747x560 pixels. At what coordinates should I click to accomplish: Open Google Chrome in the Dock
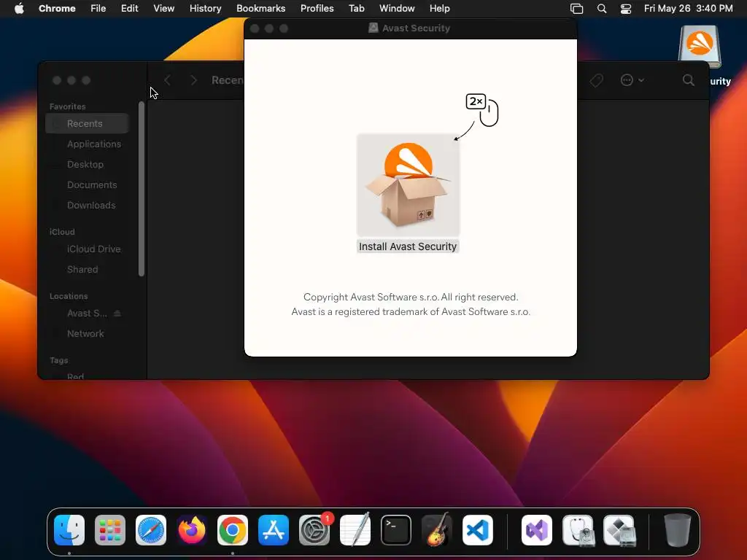point(233,530)
